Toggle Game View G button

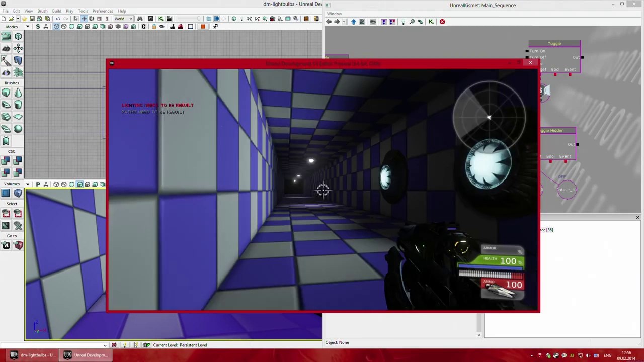[144, 26]
